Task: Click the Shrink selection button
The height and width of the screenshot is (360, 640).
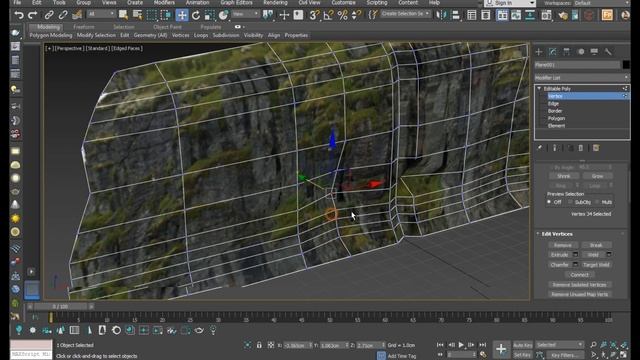Action: [x=564, y=176]
